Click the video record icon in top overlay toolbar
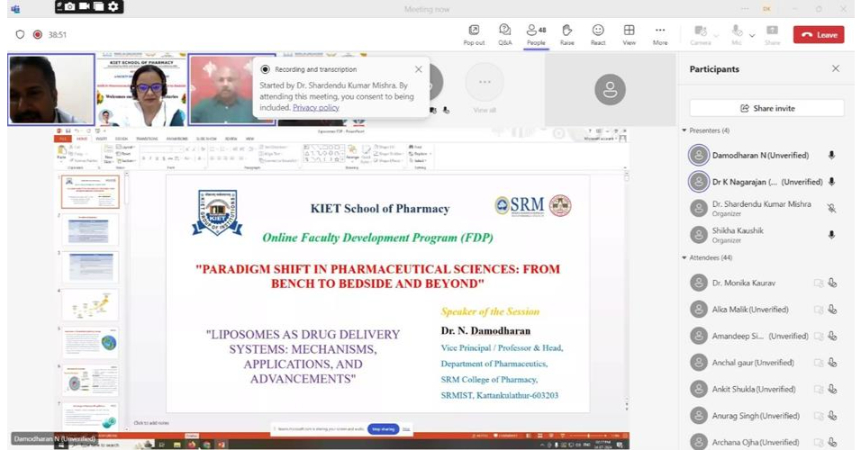Screen dimensions: 861x450 pos(85,7)
